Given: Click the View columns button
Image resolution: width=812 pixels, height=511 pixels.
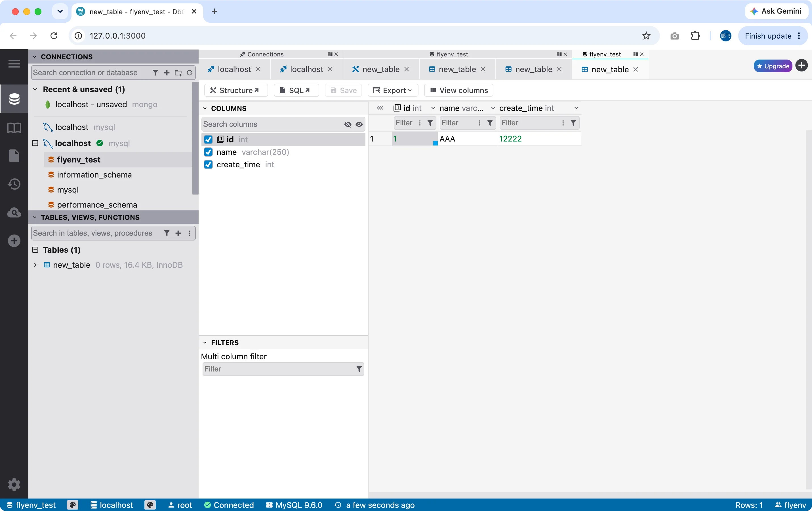Looking at the screenshot, I should pos(458,90).
